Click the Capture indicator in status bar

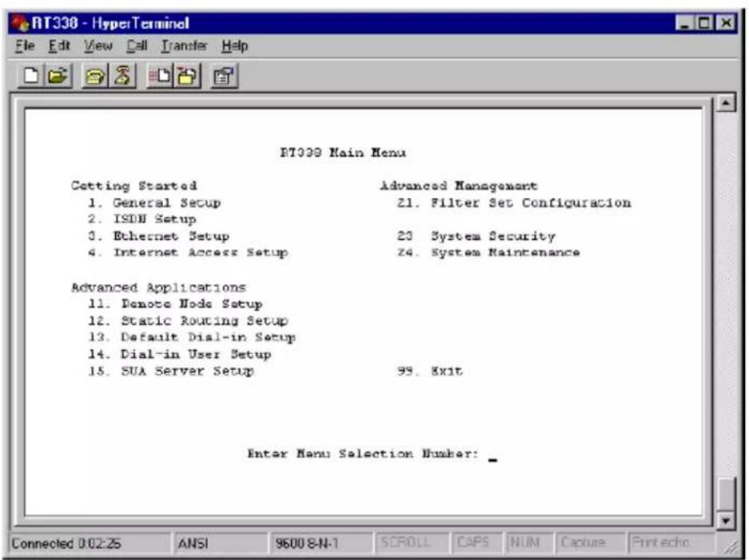coord(589,542)
